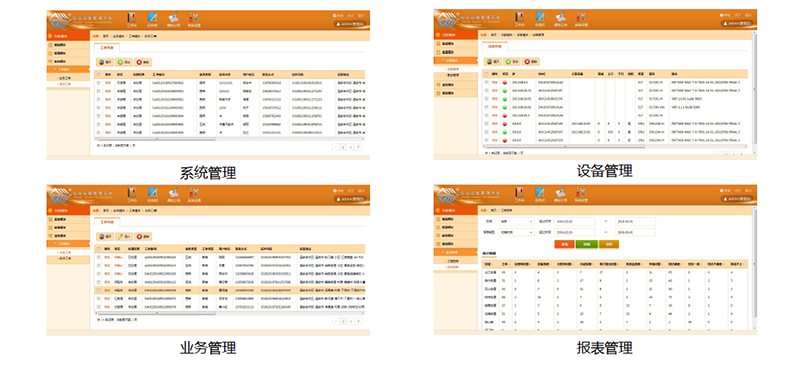Screen dimensions: 800x372
Task: Select work order list tab in 系统管理 screenshot
Action: coord(107,47)
